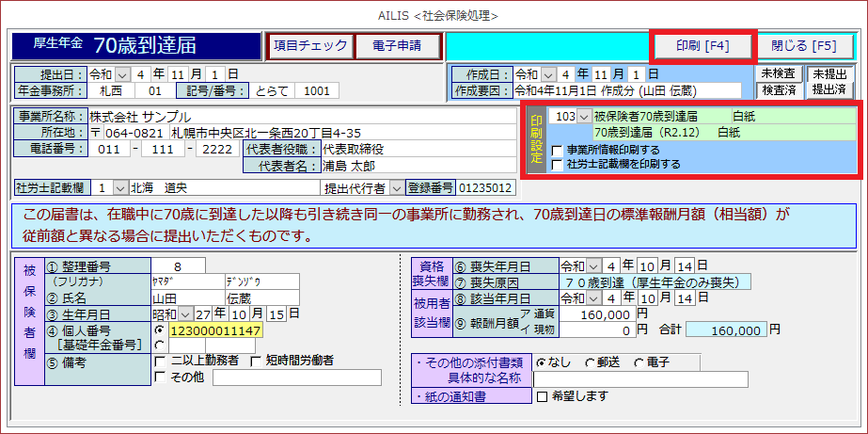
Task: Select the 検査済 status toggle
Action: pyautogui.click(x=779, y=90)
